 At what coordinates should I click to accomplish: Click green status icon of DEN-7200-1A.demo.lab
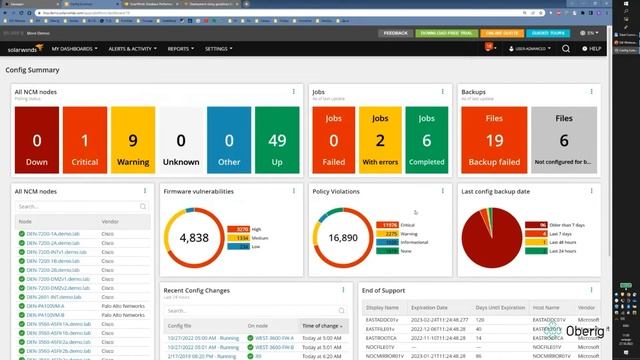click(22, 234)
